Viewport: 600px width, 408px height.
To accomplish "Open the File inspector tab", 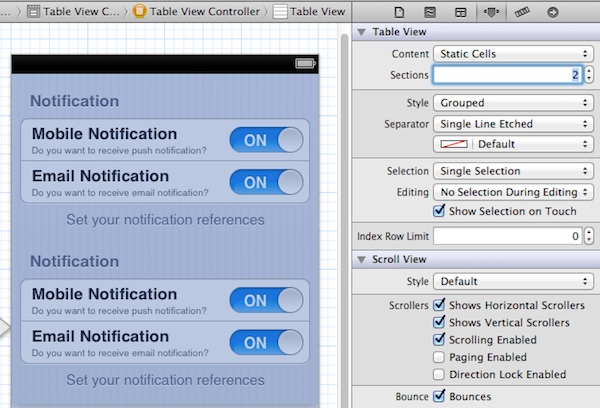I will point(399,11).
